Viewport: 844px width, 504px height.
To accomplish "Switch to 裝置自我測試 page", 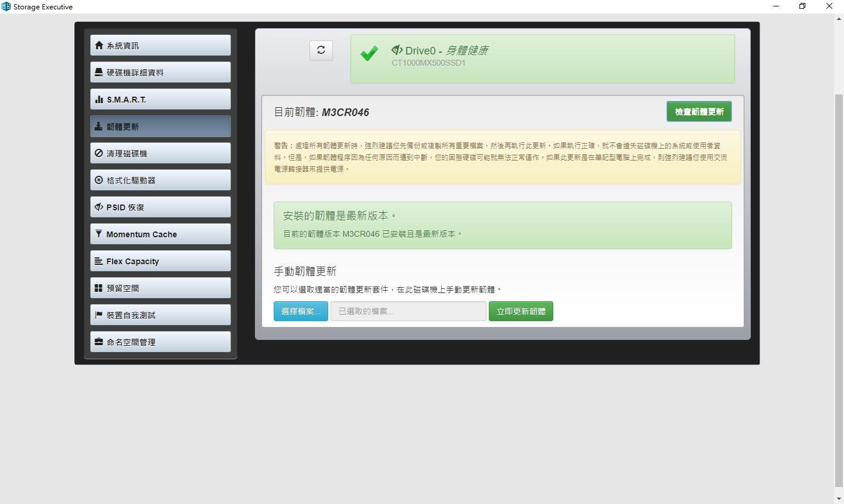I will point(160,315).
